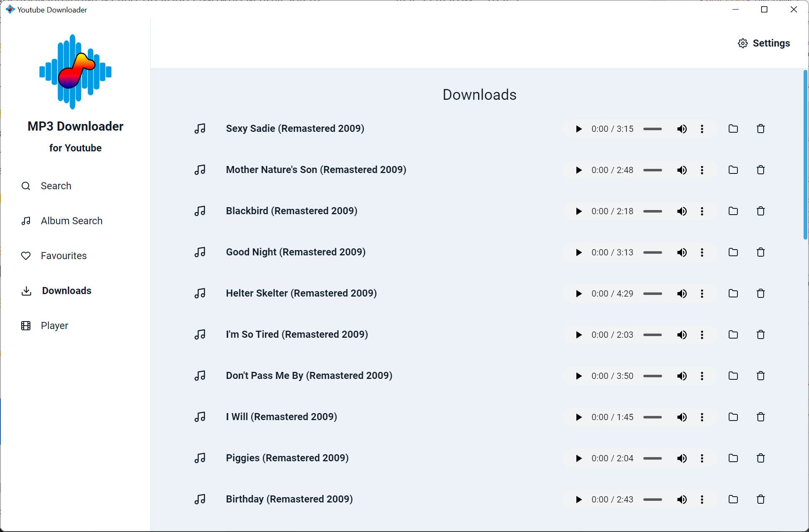Viewport: 809px width, 532px height.
Task: Navigate to Downloads menu item
Action: (67, 290)
